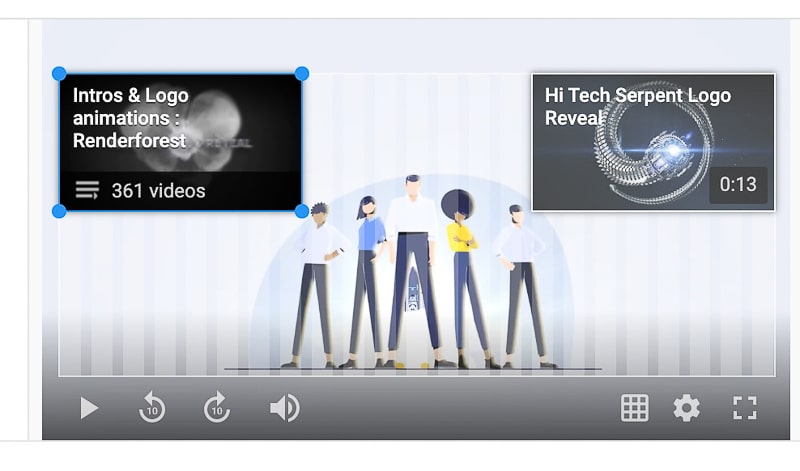Click the 'Intros & Logo animations : Renderforest' title
800x471 pixels.
[131, 118]
